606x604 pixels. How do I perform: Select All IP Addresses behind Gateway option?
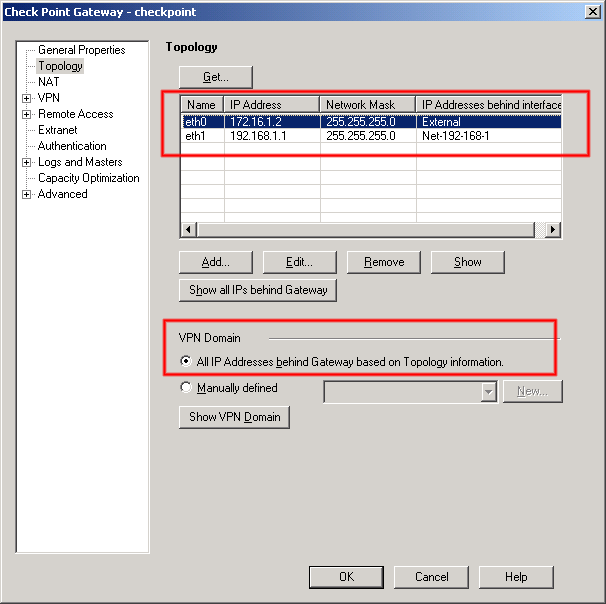(186, 361)
